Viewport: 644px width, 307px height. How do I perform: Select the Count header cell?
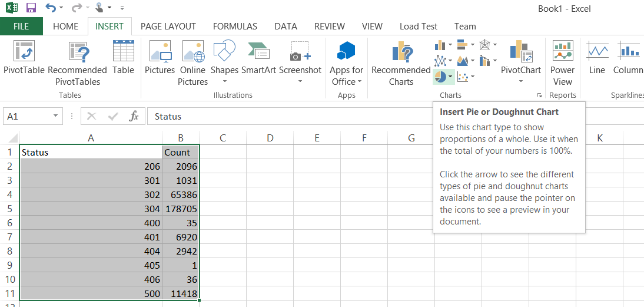pos(181,152)
